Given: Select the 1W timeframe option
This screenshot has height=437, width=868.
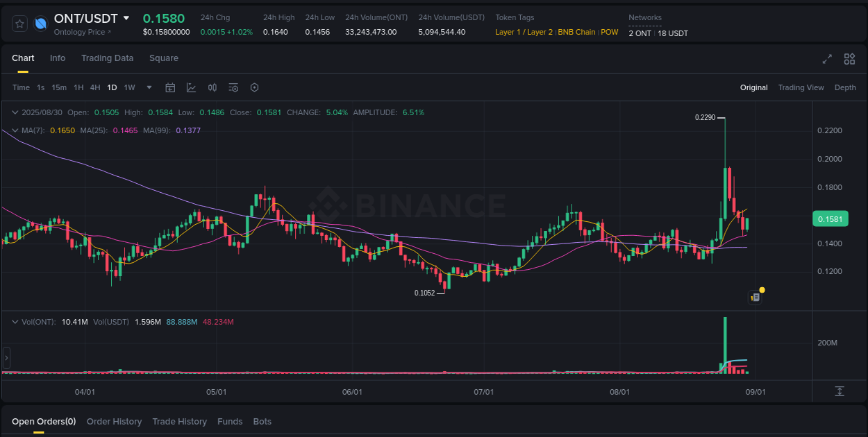Looking at the screenshot, I should pyautogui.click(x=129, y=87).
